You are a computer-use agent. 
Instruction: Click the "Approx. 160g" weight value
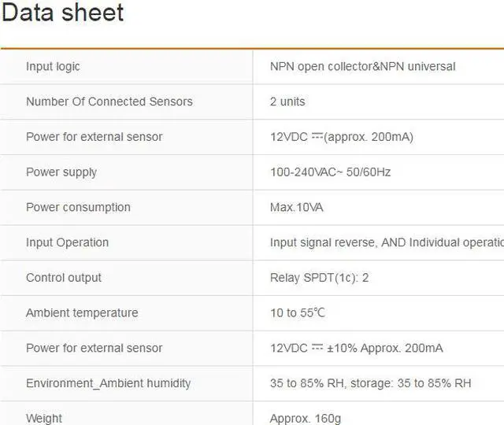coord(306,419)
